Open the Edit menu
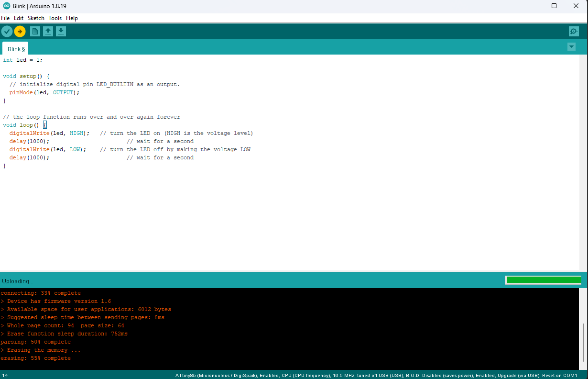Viewport: 588px width, 379px height. [19, 18]
